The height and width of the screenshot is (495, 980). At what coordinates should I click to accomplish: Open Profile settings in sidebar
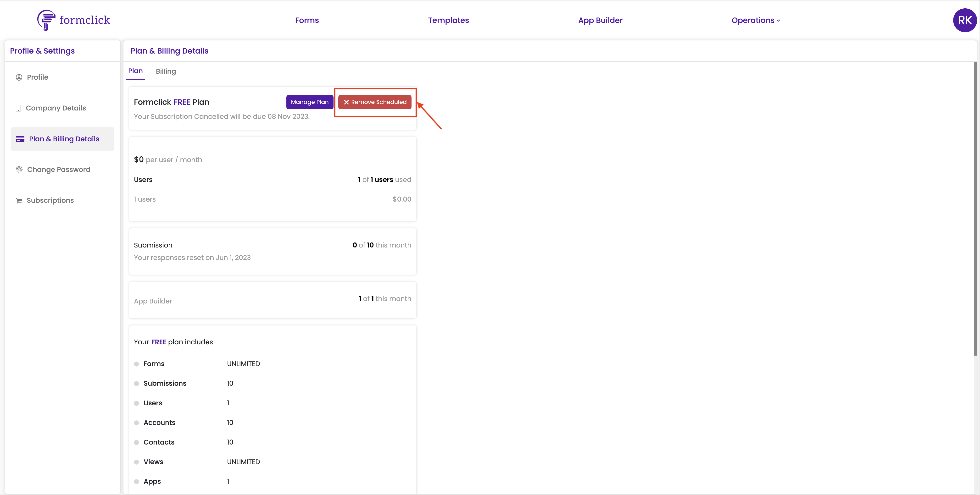(x=63, y=77)
